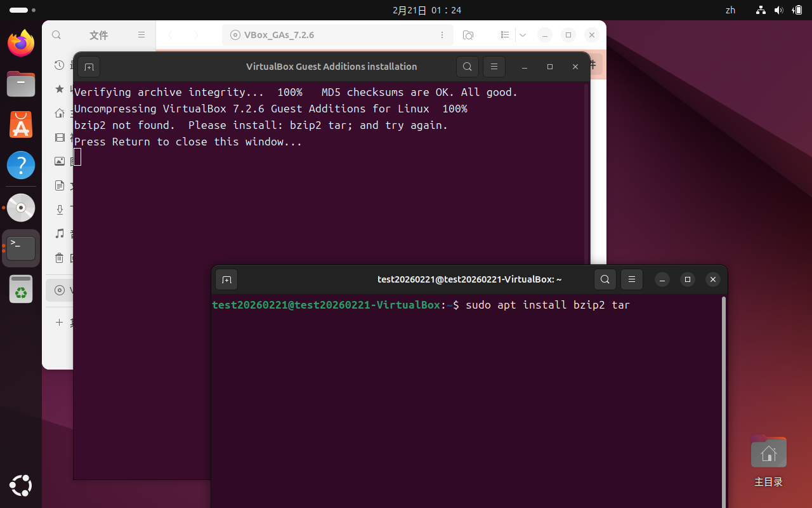Open the Files main menu
Screen dimensions: 812x508
coord(141,35)
